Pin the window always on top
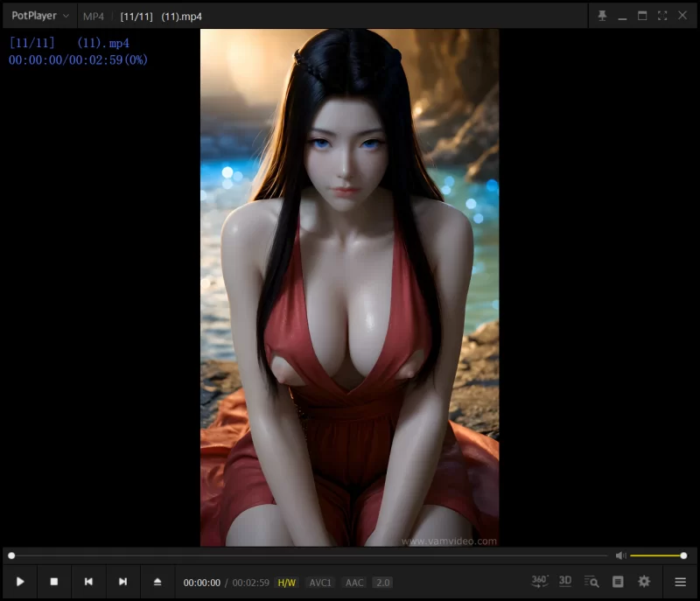 [602, 16]
